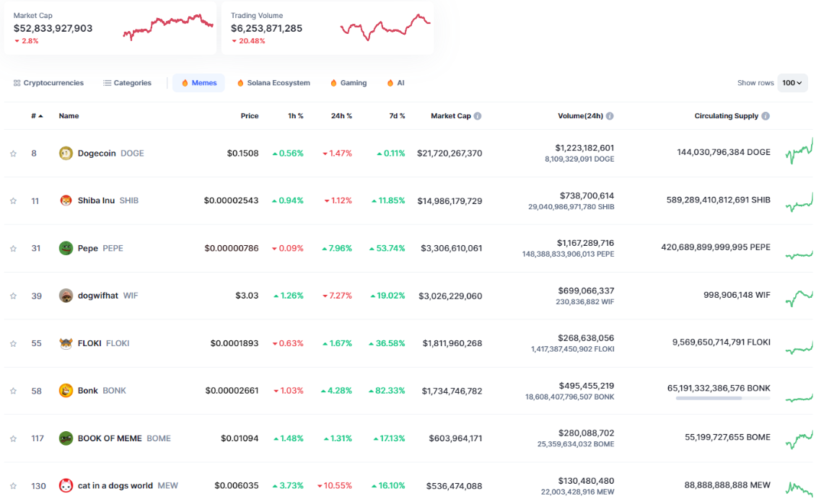Click 998,906,148 WIF circulating supply

click(737, 295)
